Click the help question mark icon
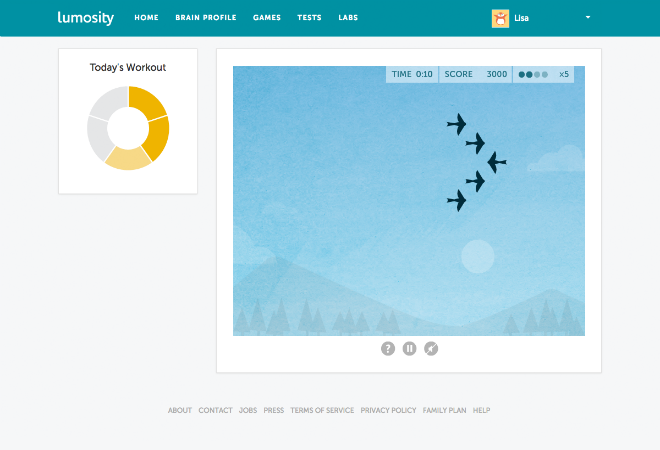Screen dimensions: 660x450 coord(388,348)
